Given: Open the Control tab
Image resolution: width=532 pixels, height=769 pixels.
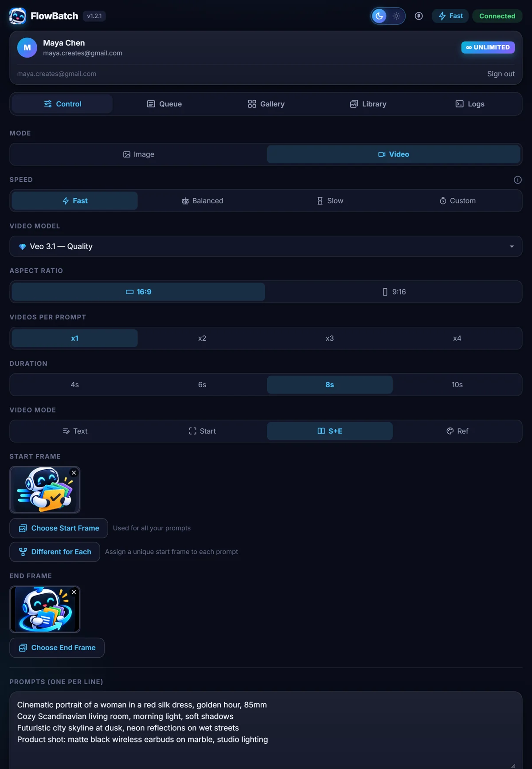Looking at the screenshot, I should coord(63,104).
